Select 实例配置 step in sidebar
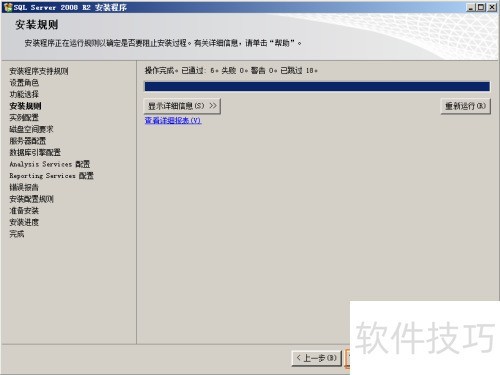This screenshot has height=375, width=500. pos(24,117)
